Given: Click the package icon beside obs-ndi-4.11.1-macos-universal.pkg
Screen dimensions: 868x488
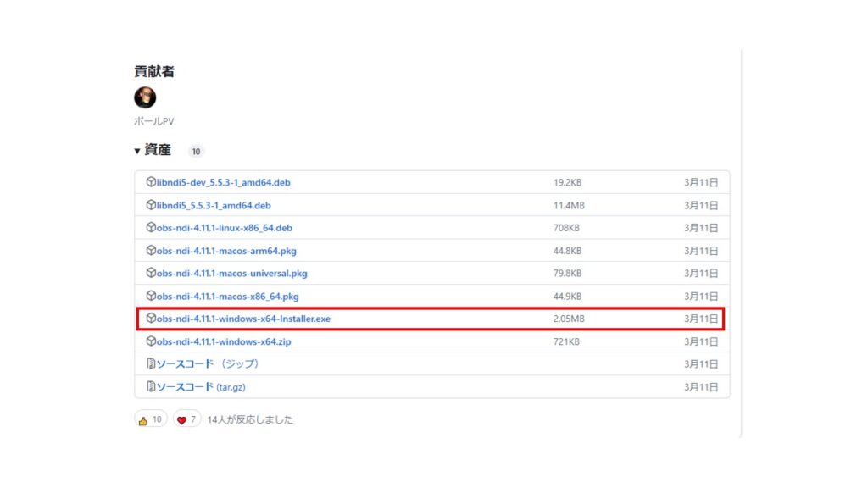Looking at the screenshot, I should [x=151, y=272].
